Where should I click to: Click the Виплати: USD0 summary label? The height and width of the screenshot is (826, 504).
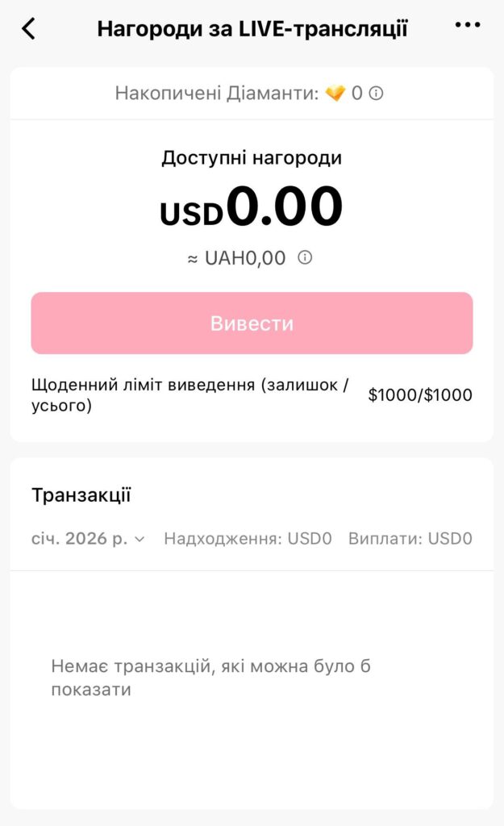point(410,537)
